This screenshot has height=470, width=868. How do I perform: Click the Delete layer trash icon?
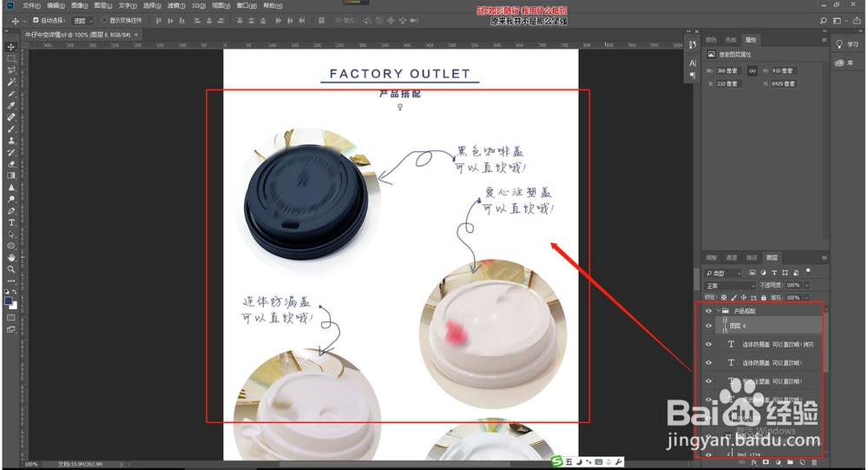(814, 462)
